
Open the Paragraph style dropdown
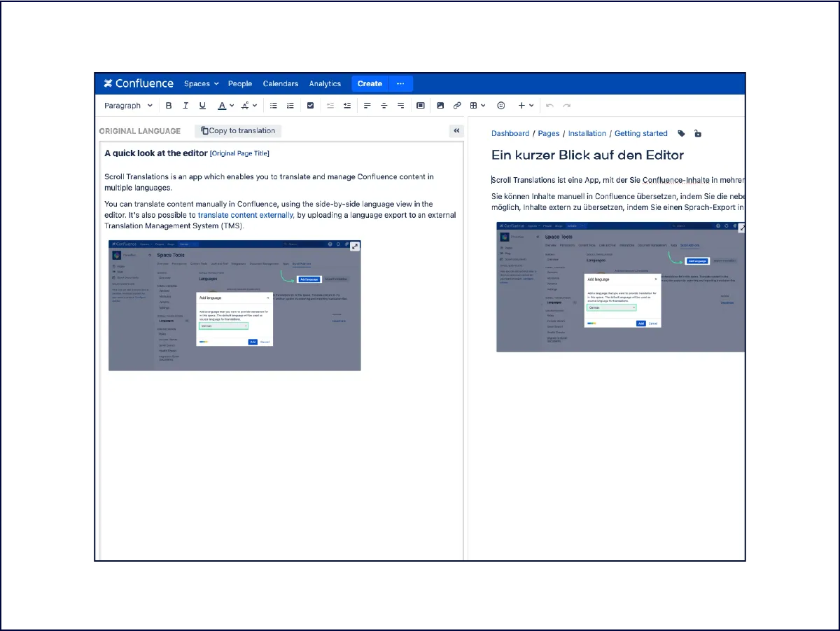(x=128, y=106)
